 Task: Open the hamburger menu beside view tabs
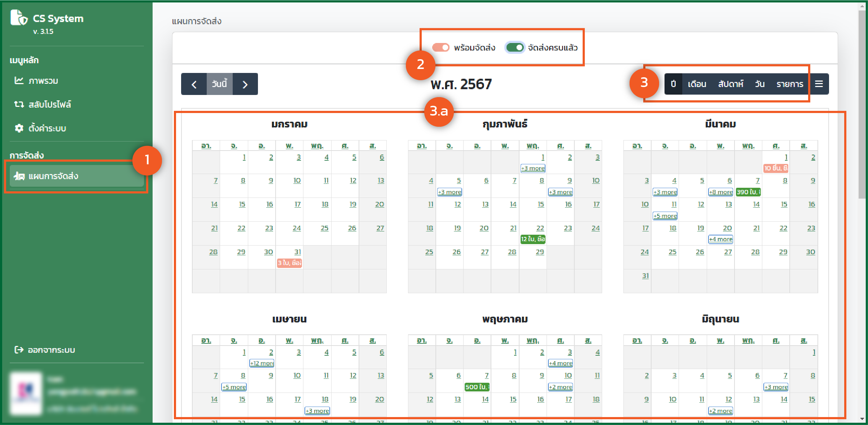(819, 84)
